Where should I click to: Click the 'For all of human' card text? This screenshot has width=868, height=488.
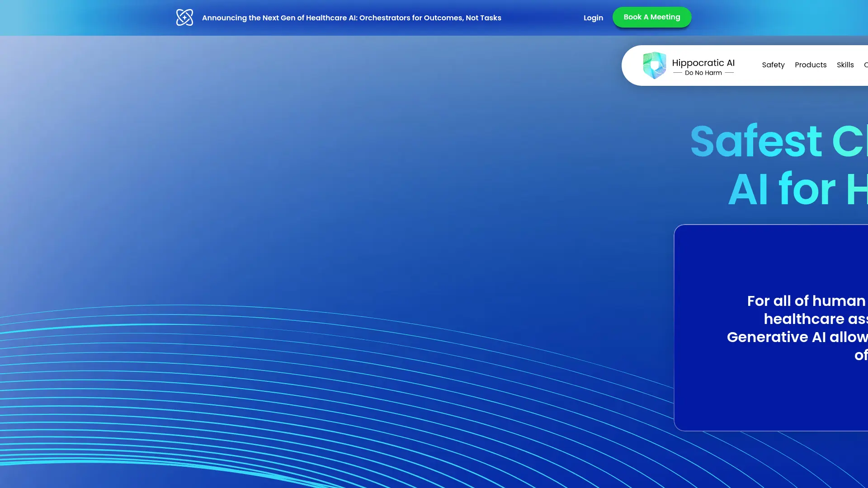806,301
